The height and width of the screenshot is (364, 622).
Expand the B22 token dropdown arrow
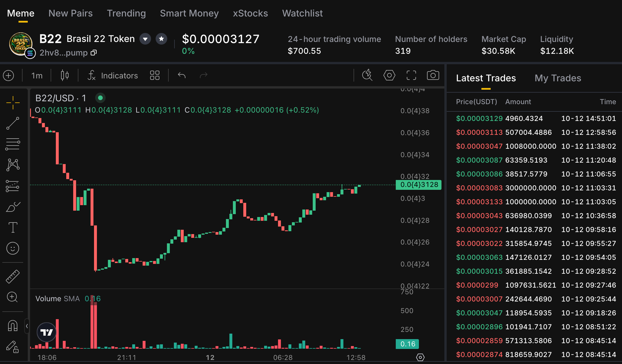(x=145, y=39)
